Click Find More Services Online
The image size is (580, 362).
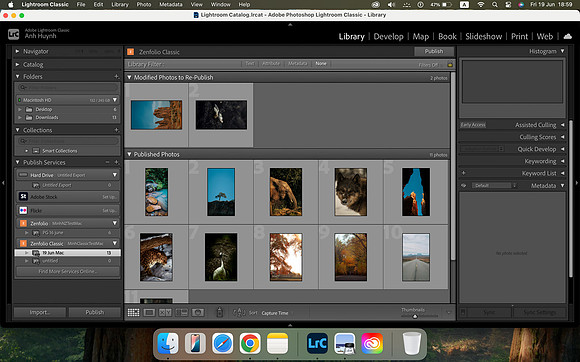67,271
